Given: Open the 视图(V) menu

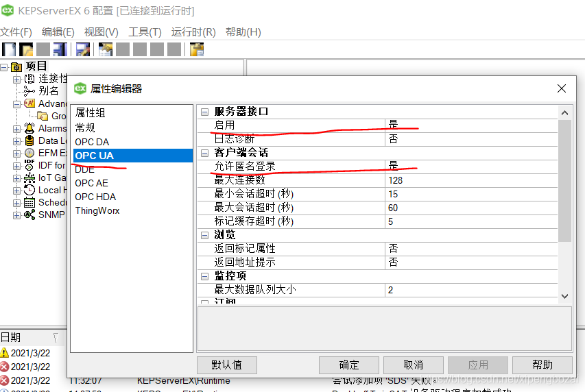Looking at the screenshot, I should (101, 32).
